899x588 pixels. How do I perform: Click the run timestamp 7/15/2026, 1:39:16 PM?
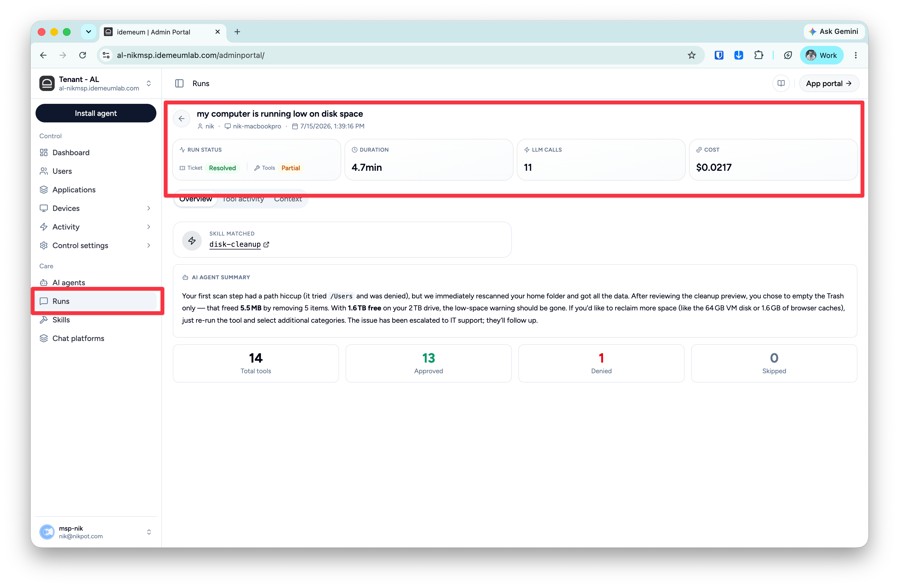[332, 126]
